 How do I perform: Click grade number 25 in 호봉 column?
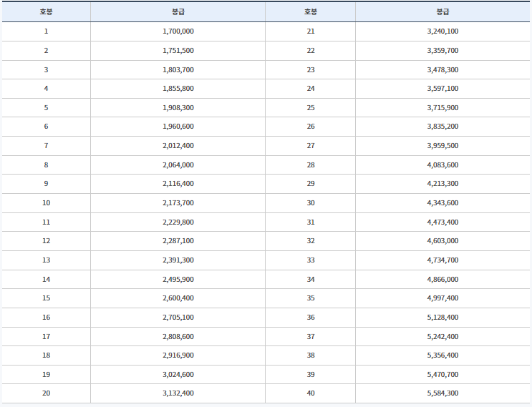click(311, 108)
